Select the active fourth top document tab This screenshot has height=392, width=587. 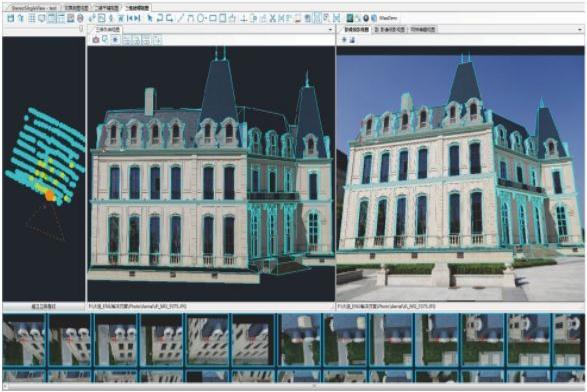click(x=137, y=7)
